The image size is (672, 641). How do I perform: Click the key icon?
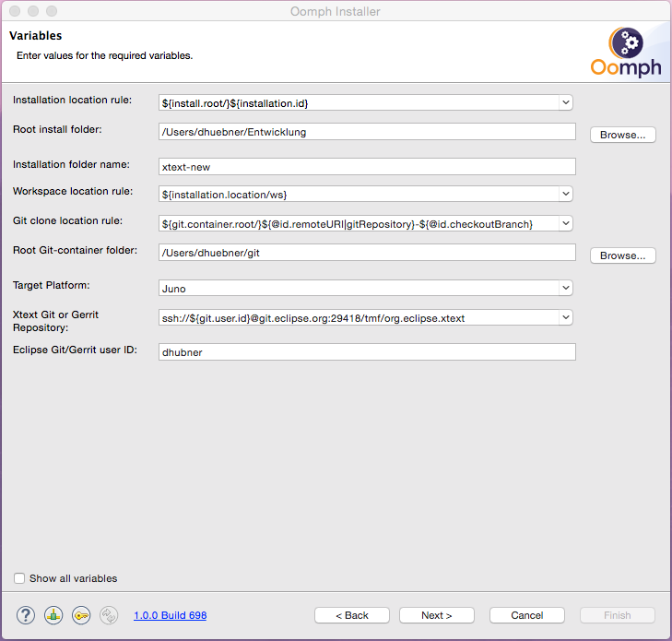pos(81,615)
